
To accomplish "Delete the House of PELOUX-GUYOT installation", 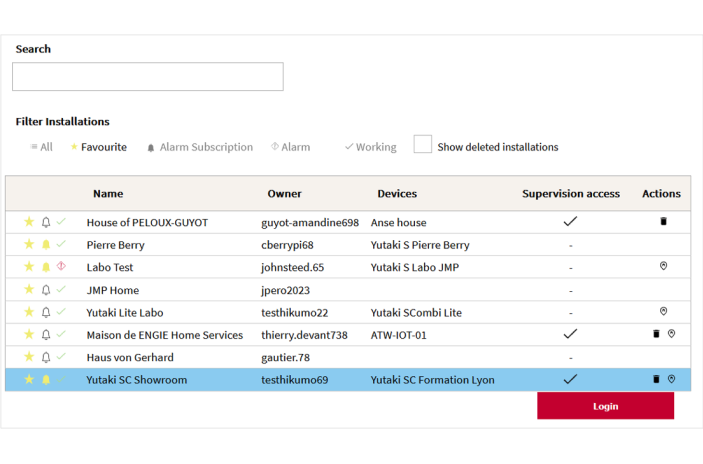I will (x=663, y=222).
